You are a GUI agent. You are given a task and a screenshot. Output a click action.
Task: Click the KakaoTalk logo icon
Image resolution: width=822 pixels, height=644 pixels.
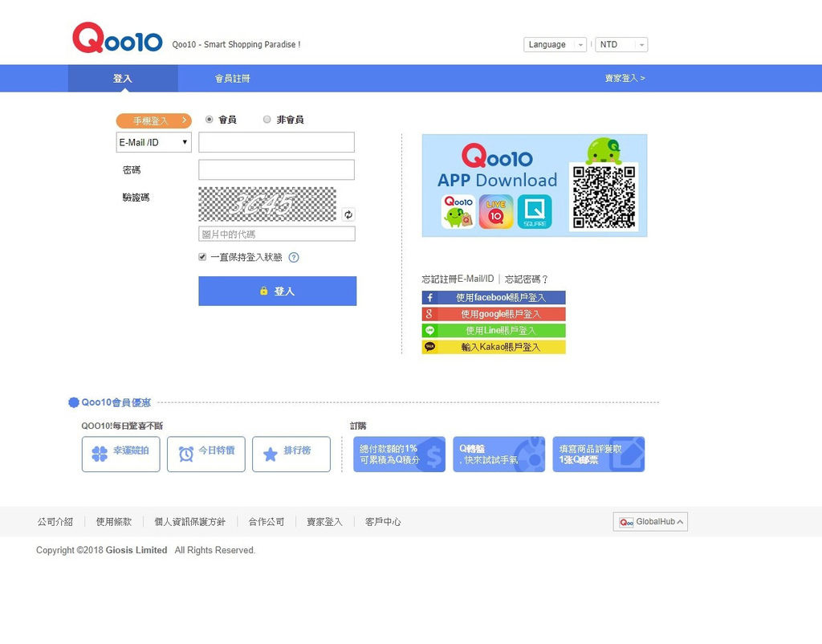pos(429,347)
